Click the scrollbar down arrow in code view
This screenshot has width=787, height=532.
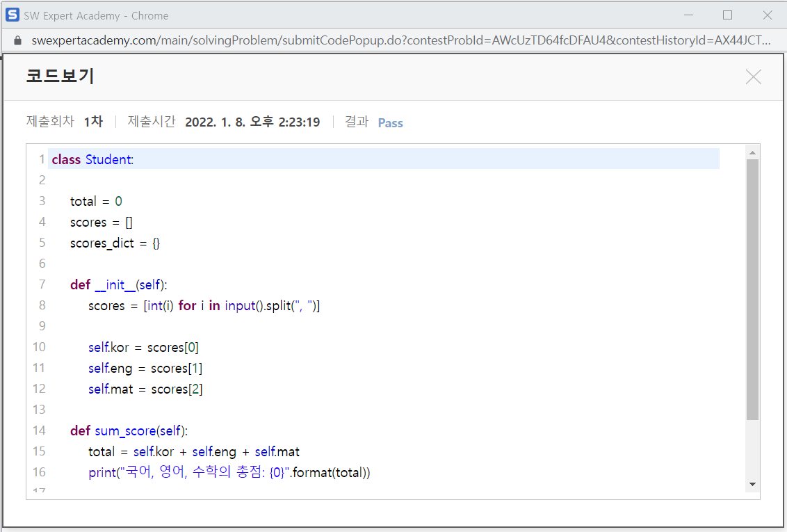(752, 484)
